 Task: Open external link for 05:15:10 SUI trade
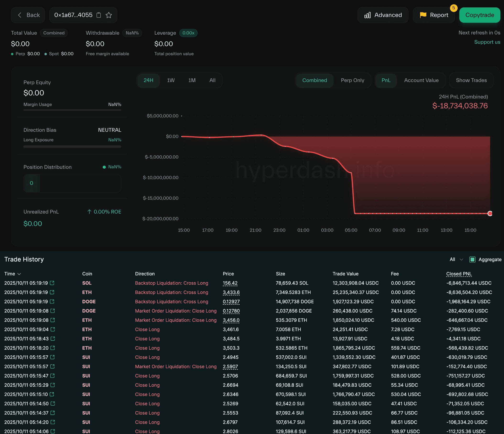[x=52, y=394]
